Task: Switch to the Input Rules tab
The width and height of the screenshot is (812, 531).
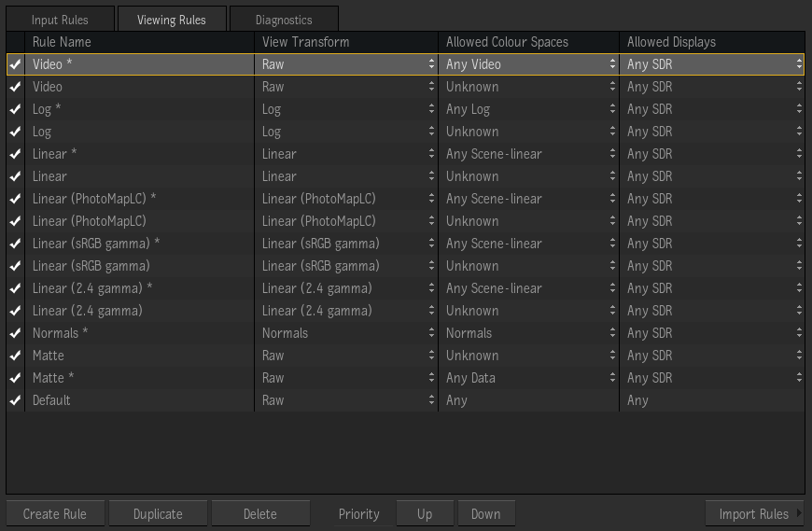Action: tap(60, 20)
